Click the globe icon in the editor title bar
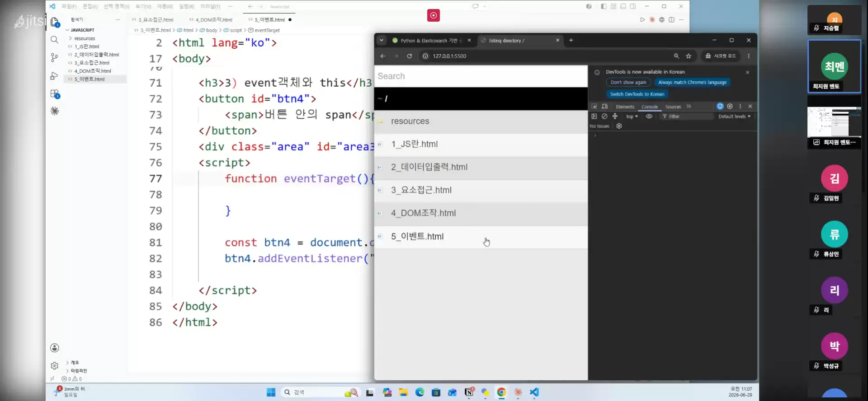The height and width of the screenshot is (401, 868). tap(661, 20)
